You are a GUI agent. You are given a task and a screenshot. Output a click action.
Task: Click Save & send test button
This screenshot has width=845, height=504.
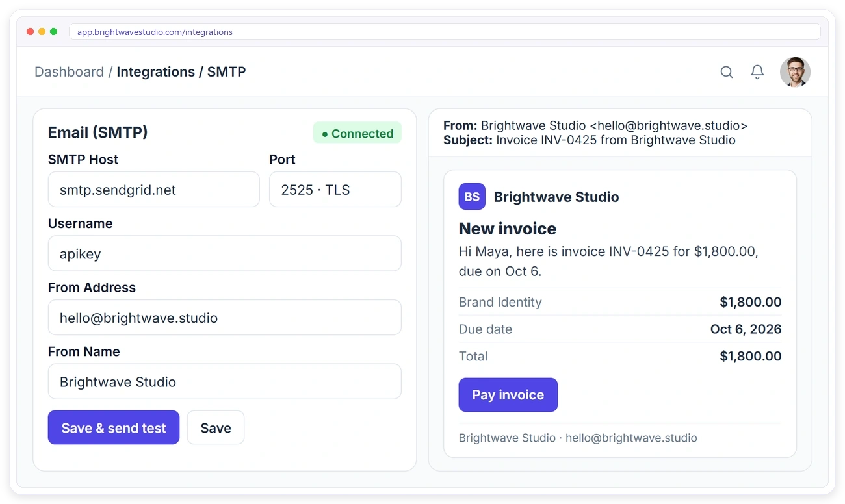[114, 427]
